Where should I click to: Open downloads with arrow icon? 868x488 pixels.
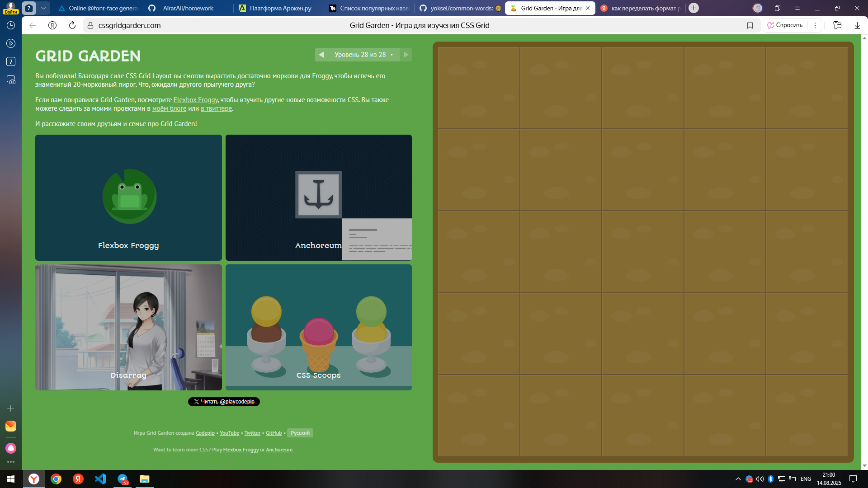pyautogui.click(x=857, y=25)
